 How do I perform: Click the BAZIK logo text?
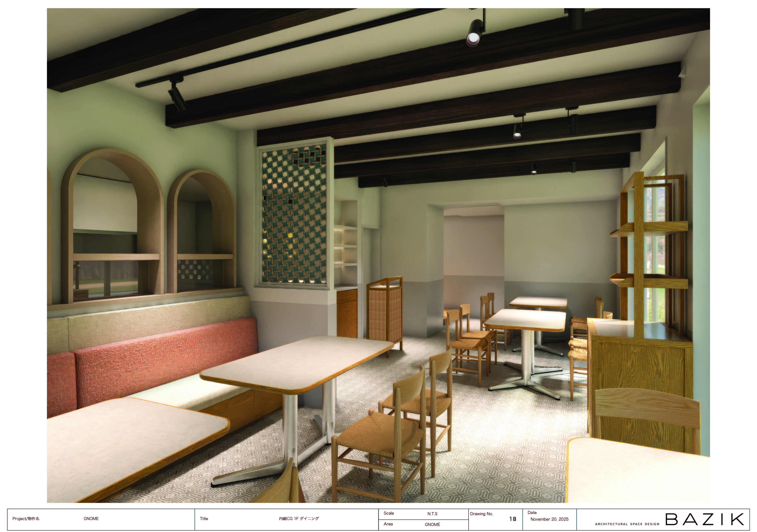[x=705, y=519]
